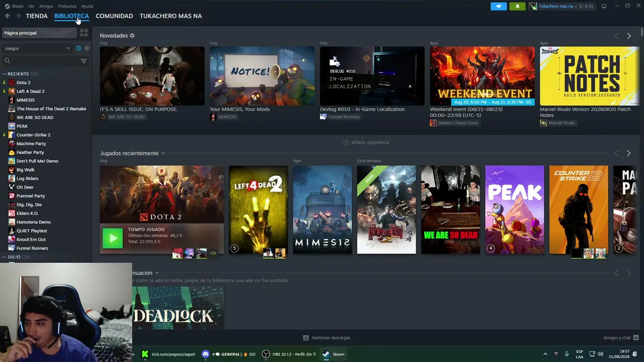Switch to the TIENDA tab
Screen dimensions: 644x362
click(37, 16)
